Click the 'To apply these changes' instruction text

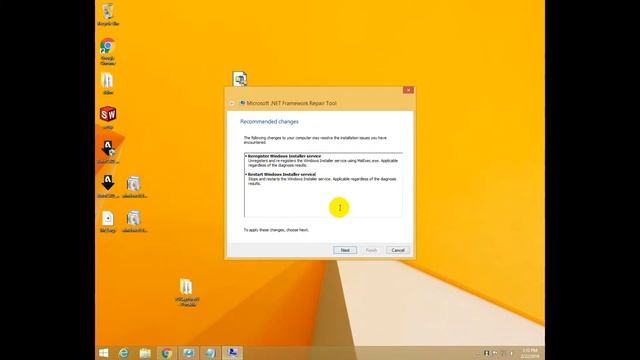pos(276,230)
